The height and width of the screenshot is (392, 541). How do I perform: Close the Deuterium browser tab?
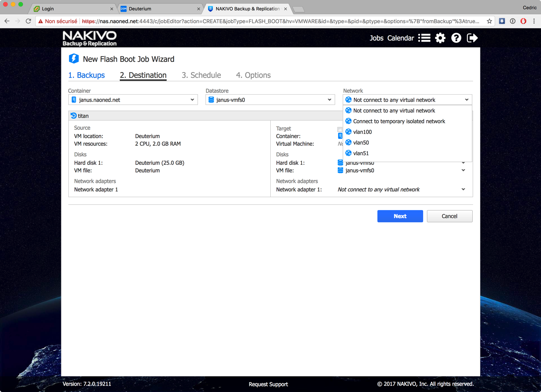pyautogui.click(x=199, y=9)
